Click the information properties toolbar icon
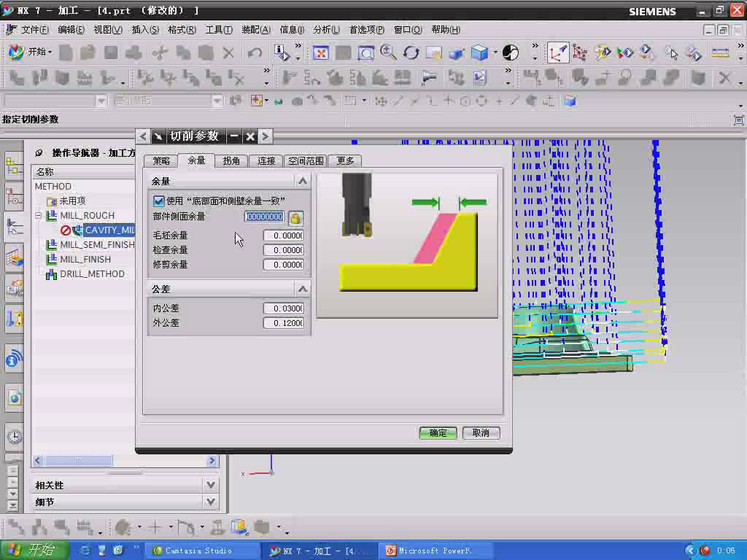 (x=282, y=52)
